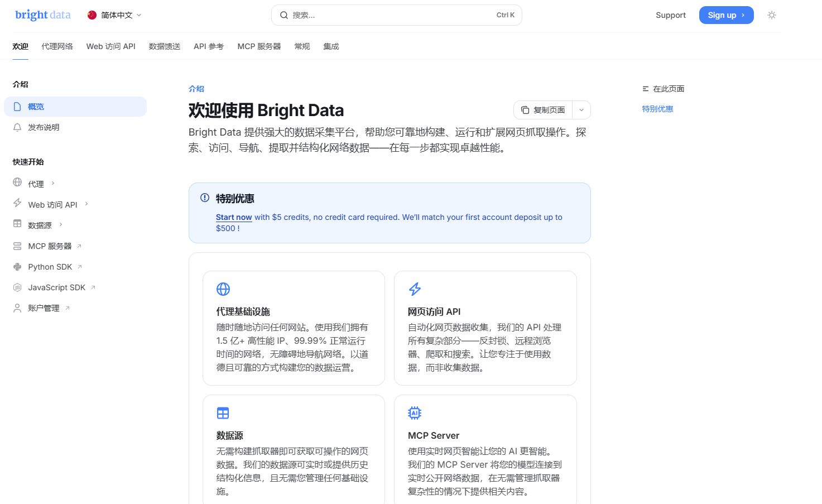Screen dimensions: 822x504
Task: Select the MCP 服务器 tab
Action: pos(259,46)
